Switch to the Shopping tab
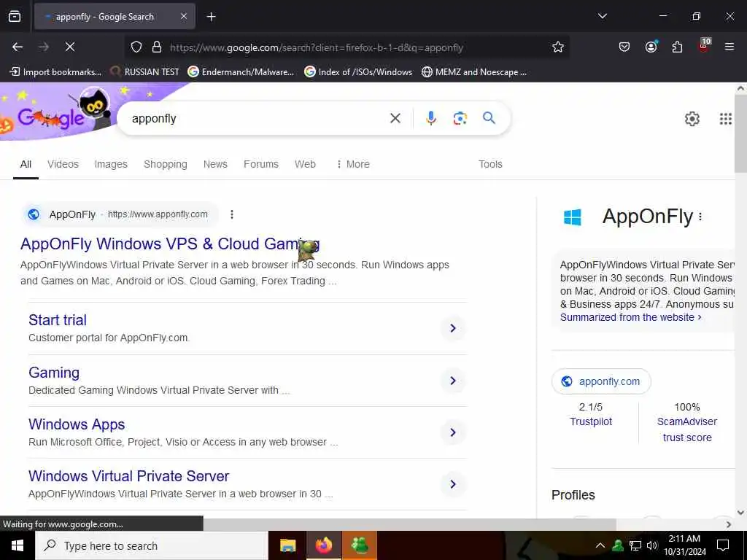 coord(166,164)
